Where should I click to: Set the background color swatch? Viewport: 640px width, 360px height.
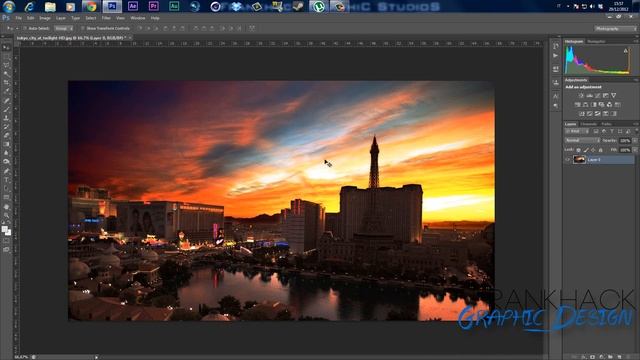point(9,233)
